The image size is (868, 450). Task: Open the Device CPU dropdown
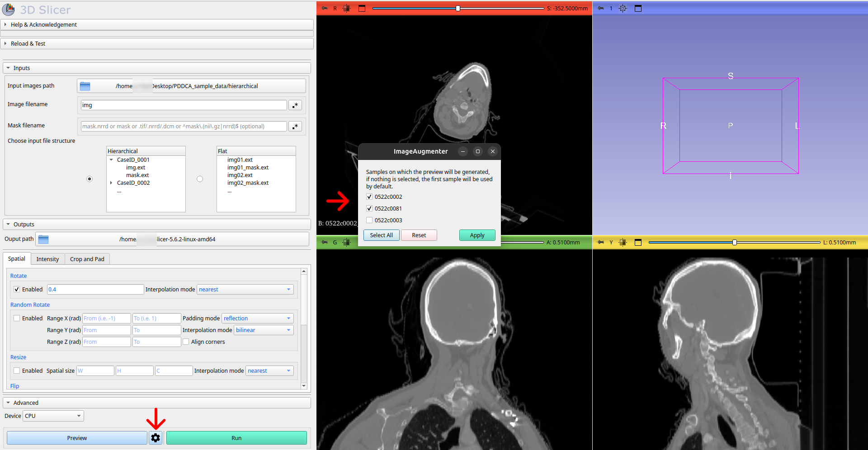click(x=53, y=416)
